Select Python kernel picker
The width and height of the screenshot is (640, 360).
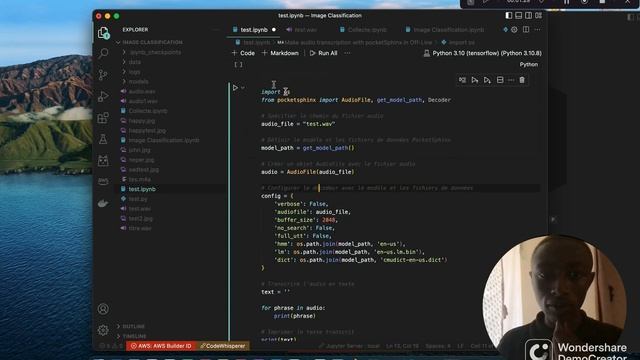(483, 53)
